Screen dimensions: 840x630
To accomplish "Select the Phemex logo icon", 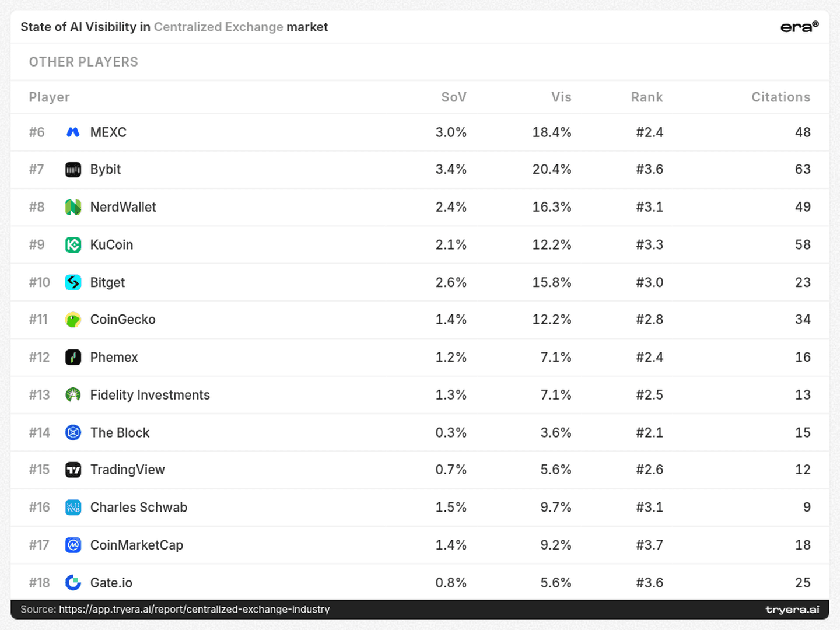I will coord(73,357).
